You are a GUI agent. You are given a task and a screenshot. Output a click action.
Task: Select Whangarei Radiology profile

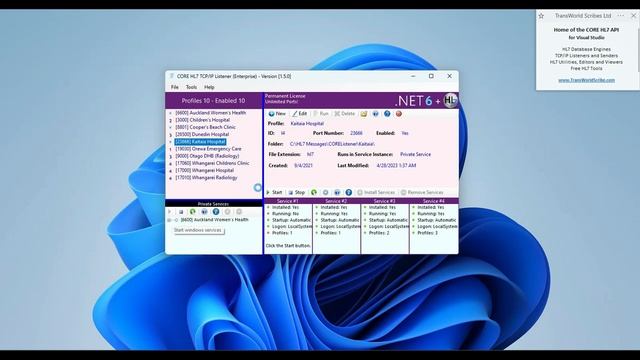pyautogui.click(x=206, y=178)
